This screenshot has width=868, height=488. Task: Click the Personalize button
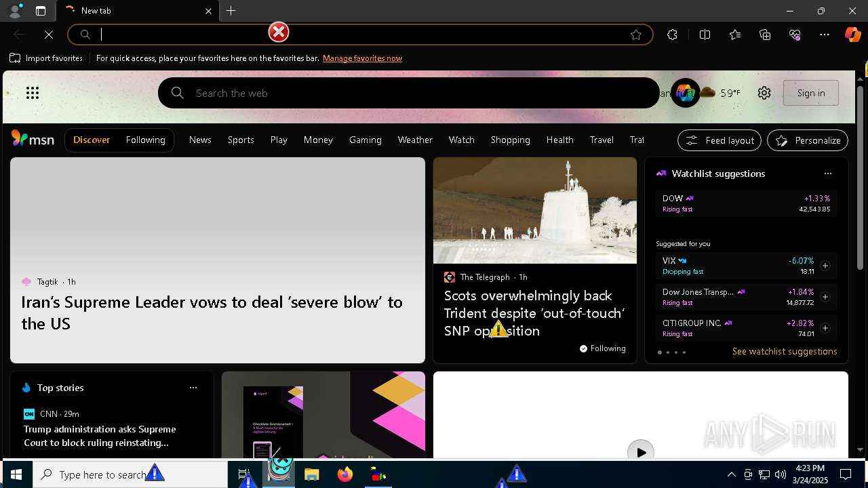(808, 140)
